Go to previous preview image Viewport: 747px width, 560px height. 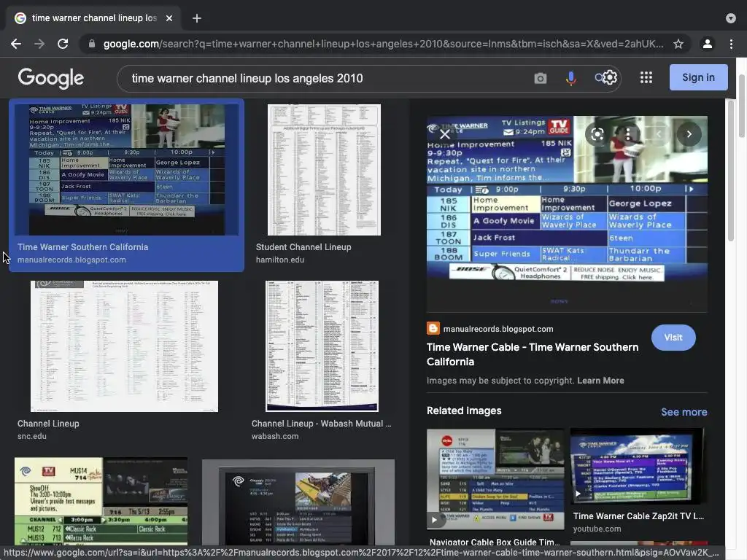click(x=659, y=134)
